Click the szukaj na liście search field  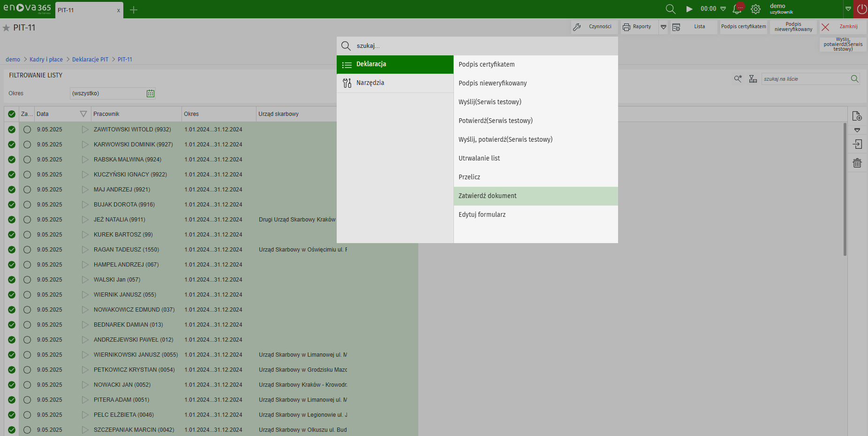805,79
